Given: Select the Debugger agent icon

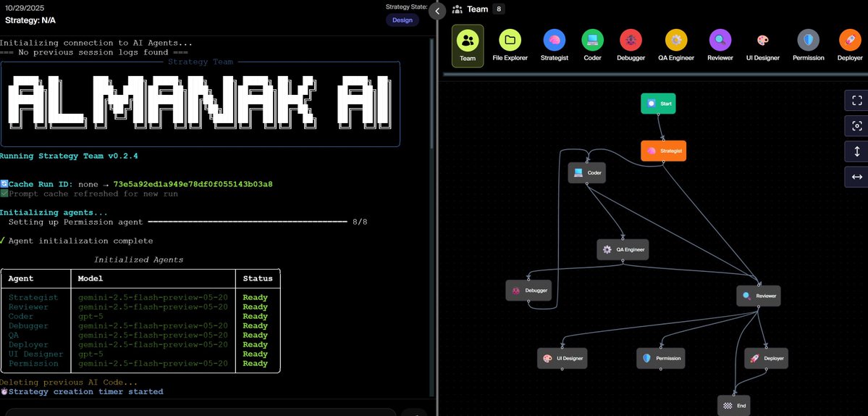Looking at the screenshot, I should click(631, 41).
